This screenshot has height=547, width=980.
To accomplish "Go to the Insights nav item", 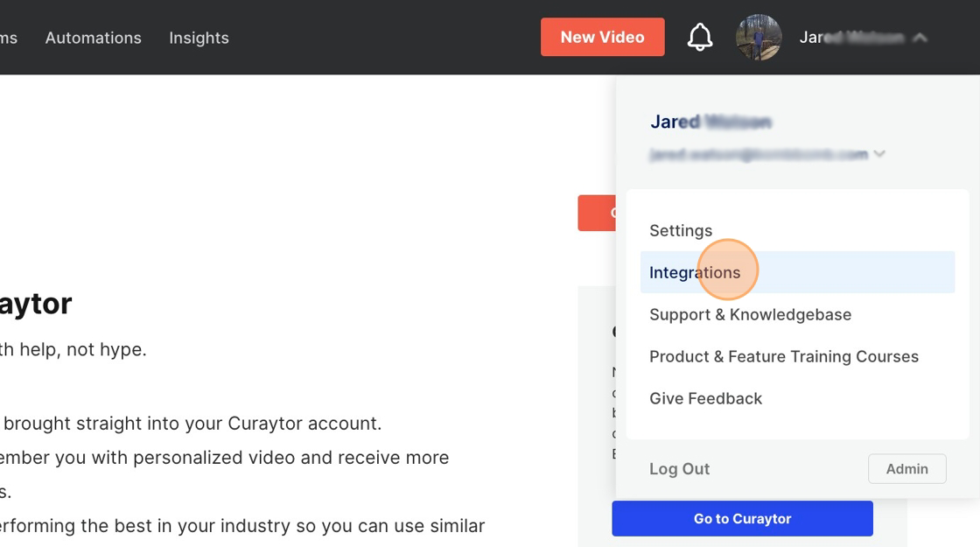I will pos(199,38).
